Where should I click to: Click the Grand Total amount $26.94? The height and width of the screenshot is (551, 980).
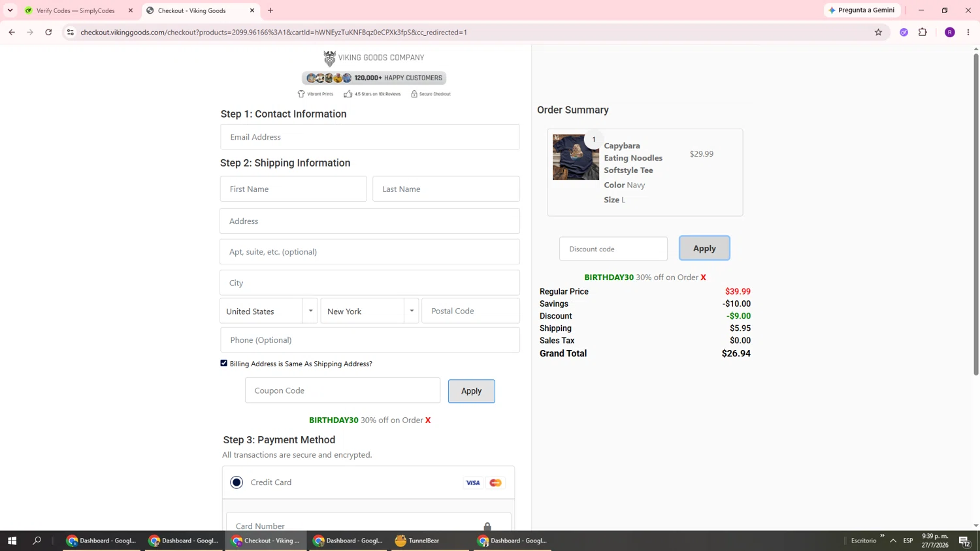click(x=736, y=354)
